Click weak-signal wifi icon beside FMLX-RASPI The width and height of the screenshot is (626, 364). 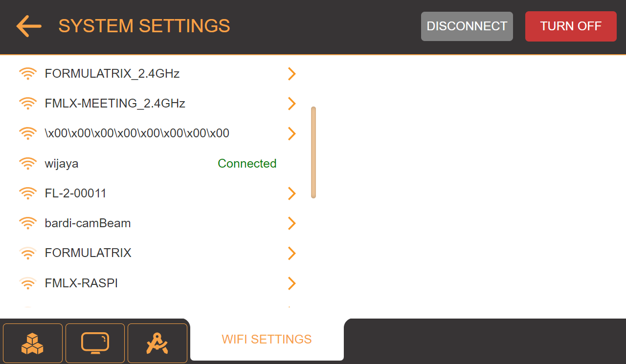pyautogui.click(x=28, y=283)
